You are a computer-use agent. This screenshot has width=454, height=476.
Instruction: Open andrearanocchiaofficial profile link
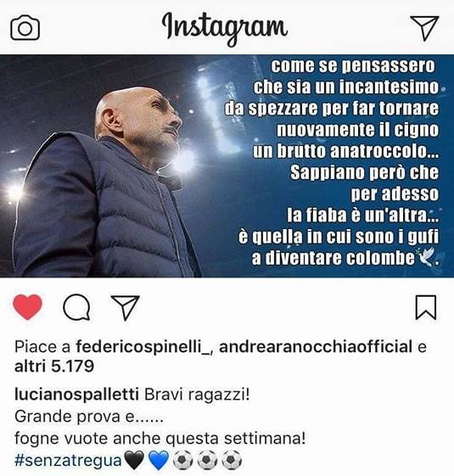point(316,347)
